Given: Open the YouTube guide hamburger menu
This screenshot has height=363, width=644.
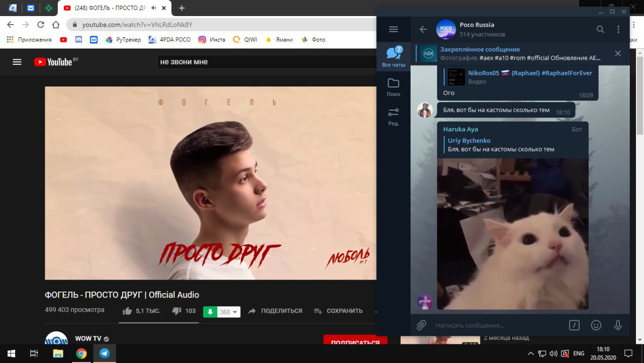Looking at the screenshot, I should pos(17,62).
